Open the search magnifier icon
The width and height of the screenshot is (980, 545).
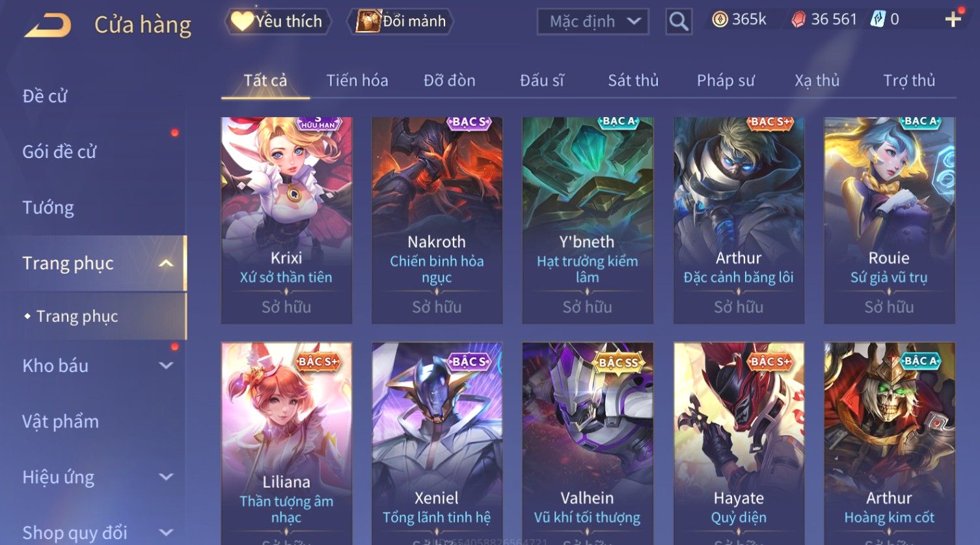coord(679,21)
